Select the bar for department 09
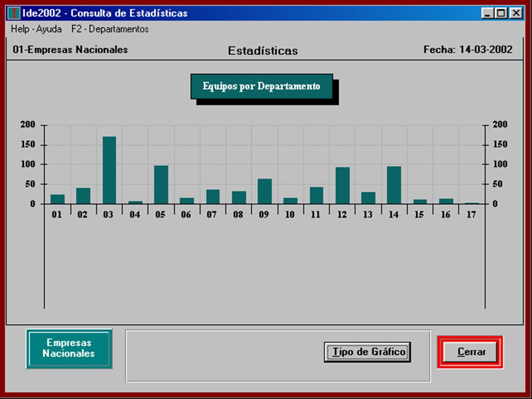 (x=265, y=191)
